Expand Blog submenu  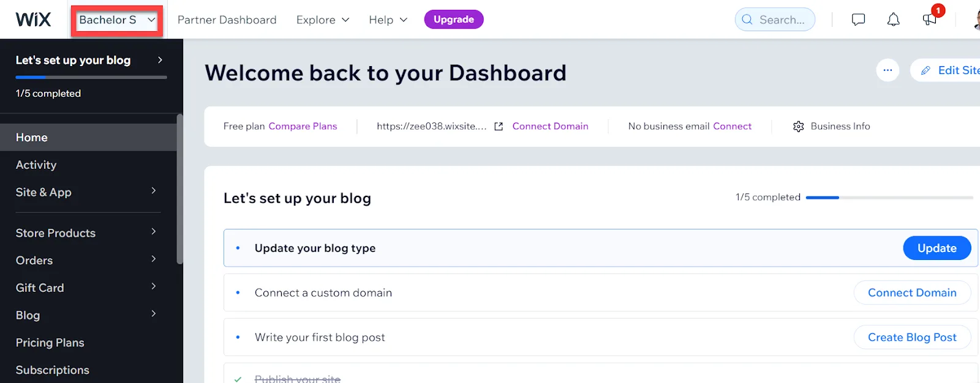[89, 315]
